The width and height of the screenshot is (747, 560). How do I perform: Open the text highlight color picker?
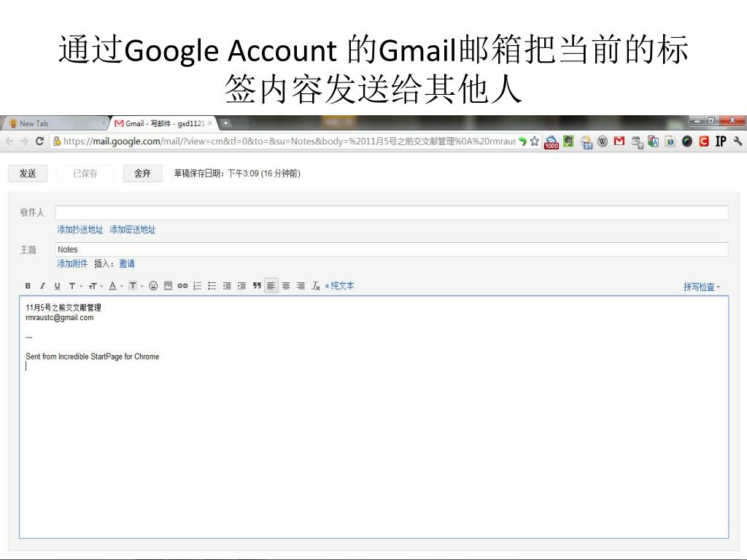pos(135,286)
